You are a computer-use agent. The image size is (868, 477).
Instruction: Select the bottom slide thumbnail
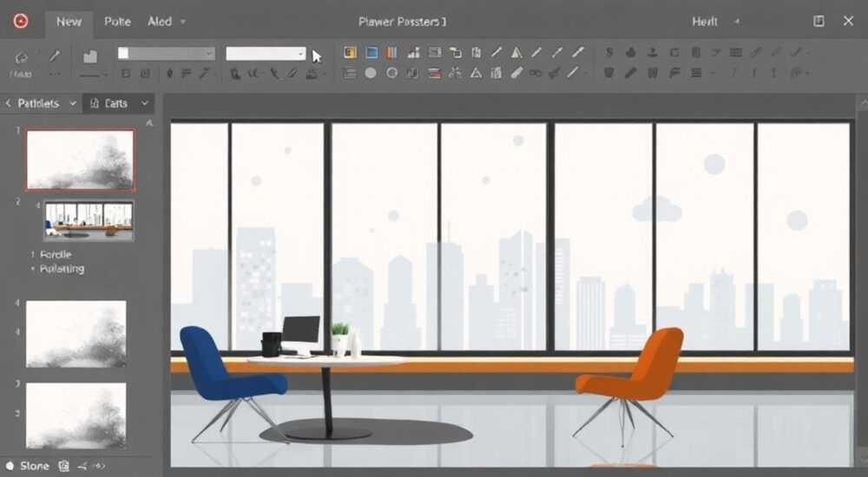coord(76,415)
